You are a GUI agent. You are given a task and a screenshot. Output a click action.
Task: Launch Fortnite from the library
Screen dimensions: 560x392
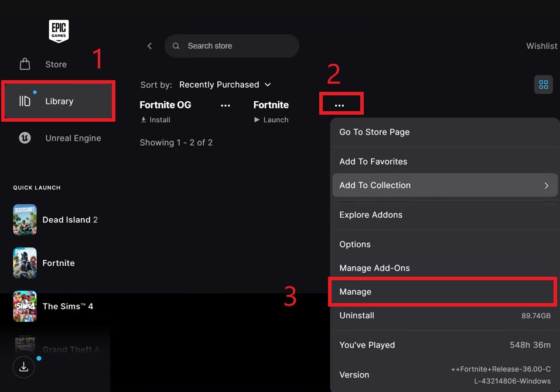click(x=271, y=120)
